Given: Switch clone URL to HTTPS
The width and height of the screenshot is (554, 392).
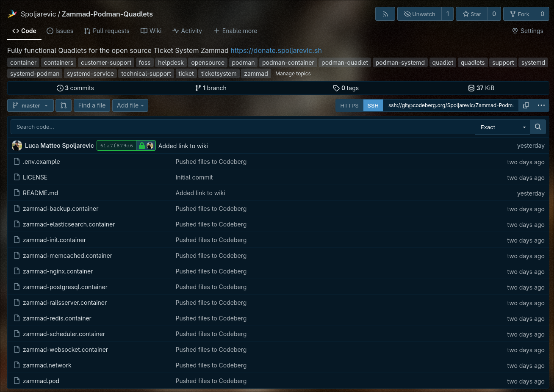Looking at the screenshot, I should [349, 105].
